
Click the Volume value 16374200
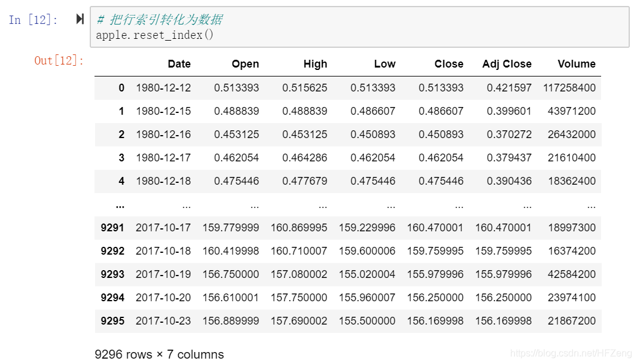[572, 251]
